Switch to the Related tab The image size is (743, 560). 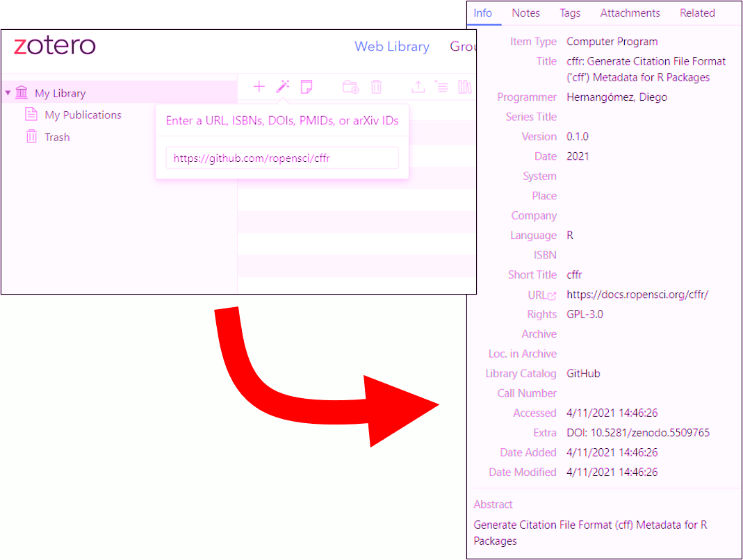[x=697, y=13]
